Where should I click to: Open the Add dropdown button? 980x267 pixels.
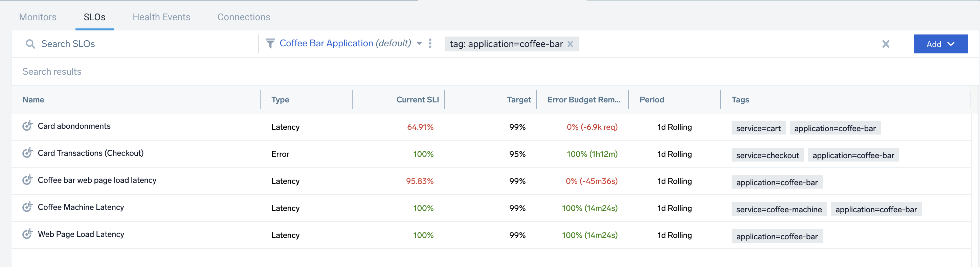[940, 44]
